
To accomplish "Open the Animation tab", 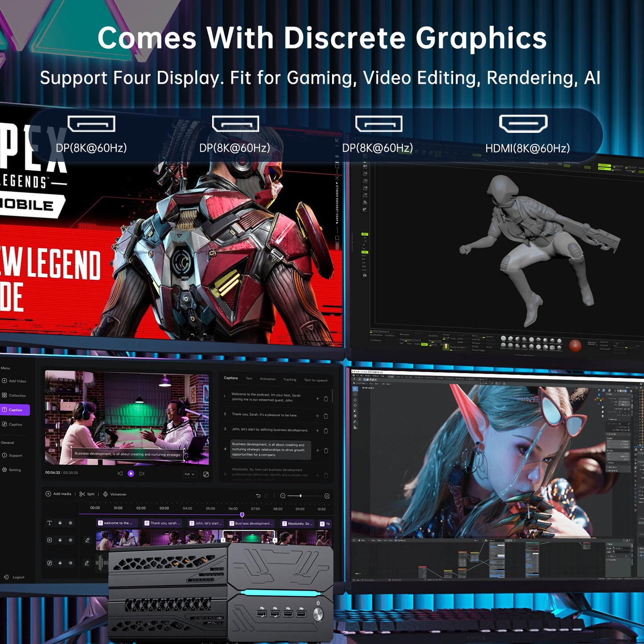I will tap(267, 379).
